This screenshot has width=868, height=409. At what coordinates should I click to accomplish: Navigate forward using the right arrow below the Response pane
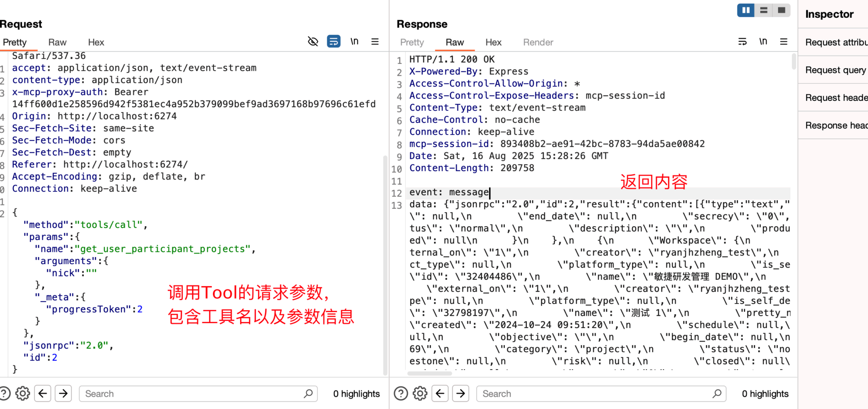coord(460,393)
